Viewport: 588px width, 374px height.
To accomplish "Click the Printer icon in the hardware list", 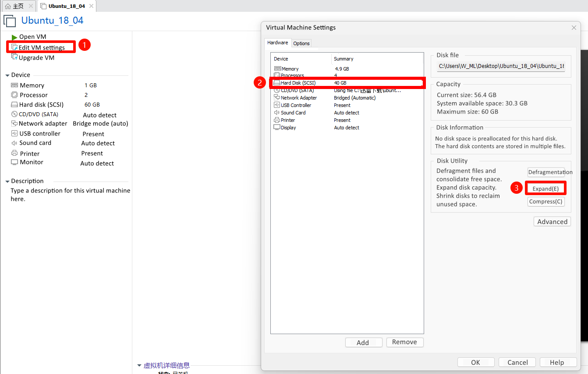I will pyautogui.click(x=277, y=120).
